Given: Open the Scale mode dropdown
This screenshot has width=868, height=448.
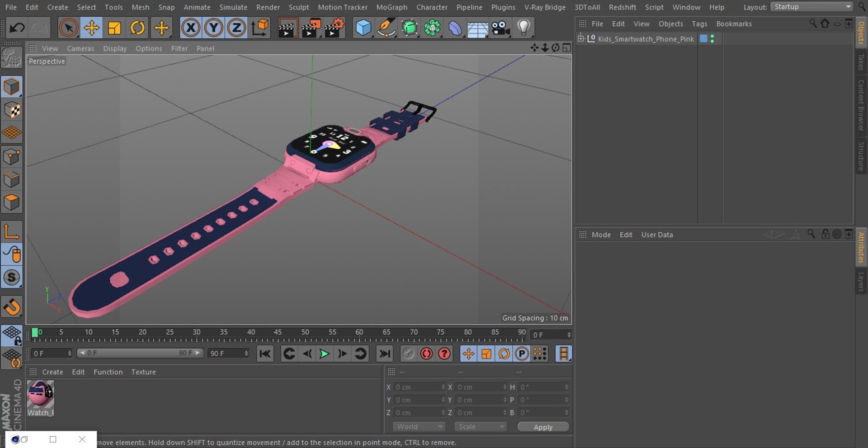Looking at the screenshot, I should (x=481, y=427).
